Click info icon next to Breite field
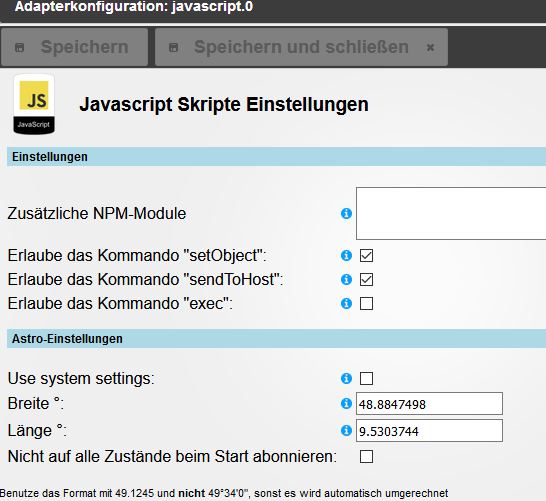This screenshot has height=501, width=546. [346, 404]
